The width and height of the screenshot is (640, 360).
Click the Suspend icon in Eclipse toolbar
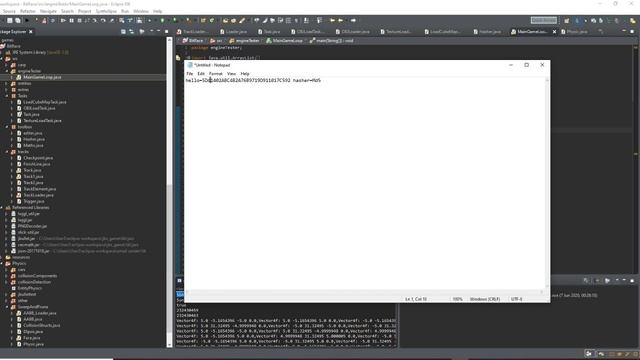click(71, 20)
